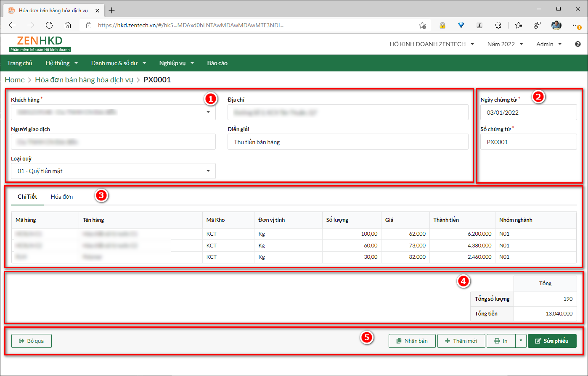
Task: Open new browser tab plus icon
Action: 112,10
